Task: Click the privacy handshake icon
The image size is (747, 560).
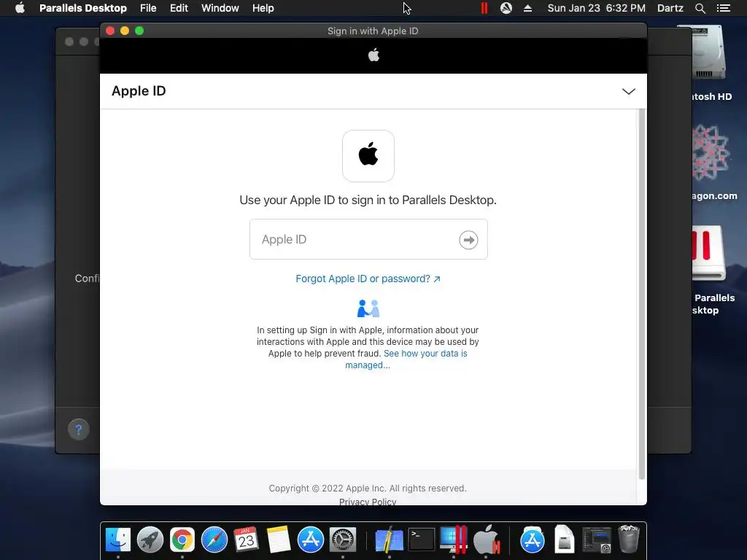Action: (x=368, y=308)
